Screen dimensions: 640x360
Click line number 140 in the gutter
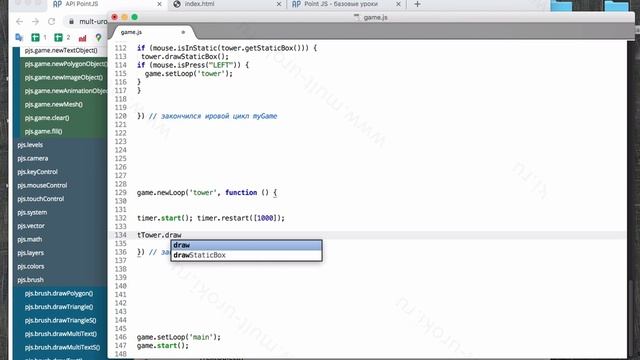coord(120,286)
